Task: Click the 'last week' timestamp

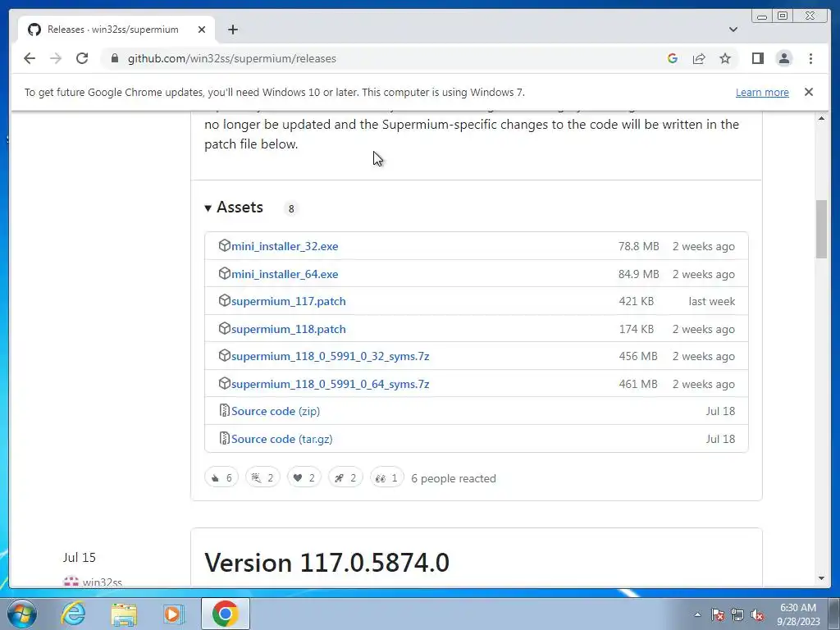Action: (x=711, y=302)
